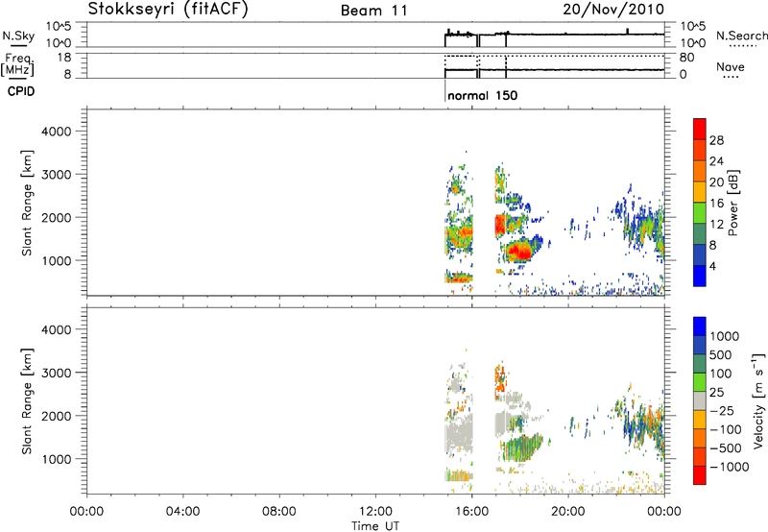The image size is (768, 532).
Task: Click the '10^5' tick beside the N.Search label
Action: point(692,27)
